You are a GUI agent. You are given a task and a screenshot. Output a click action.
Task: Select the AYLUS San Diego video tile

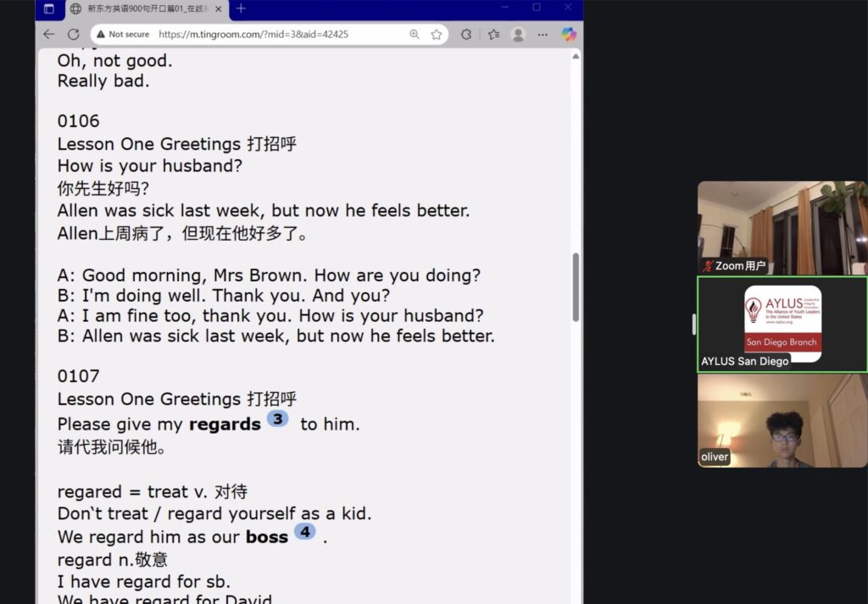(782, 324)
